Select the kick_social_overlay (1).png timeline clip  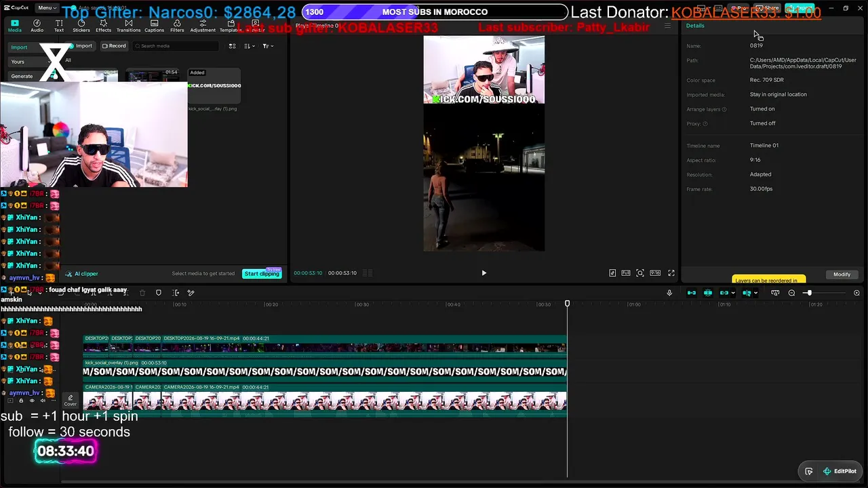coord(325,369)
